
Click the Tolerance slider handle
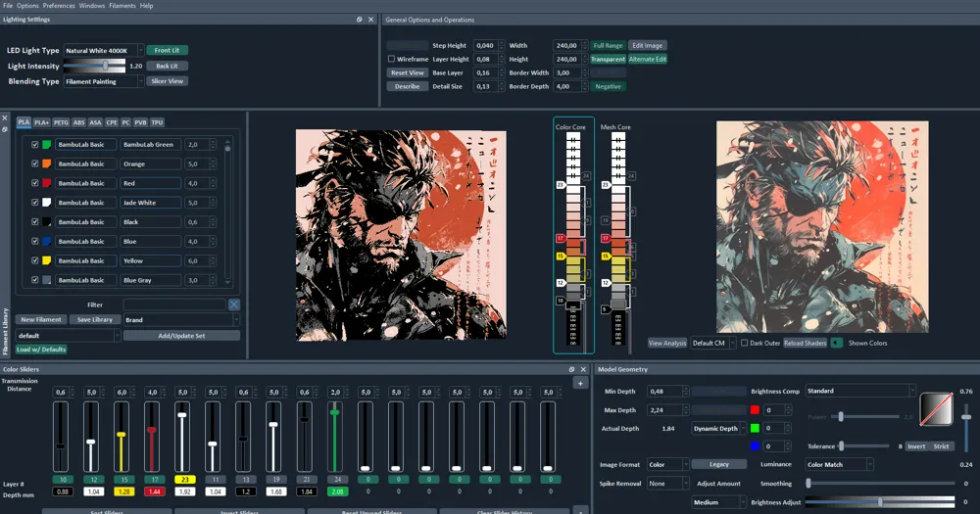click(x=841, y=445)
